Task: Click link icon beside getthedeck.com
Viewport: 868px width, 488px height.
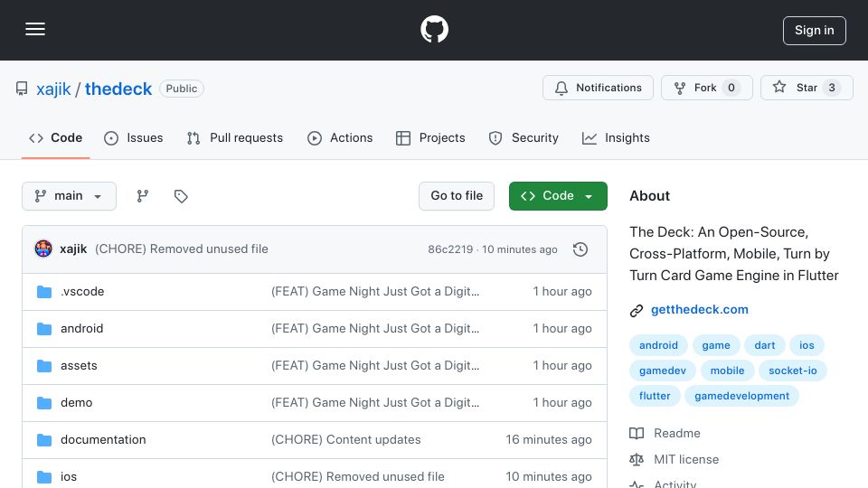Action: [637, 310]
